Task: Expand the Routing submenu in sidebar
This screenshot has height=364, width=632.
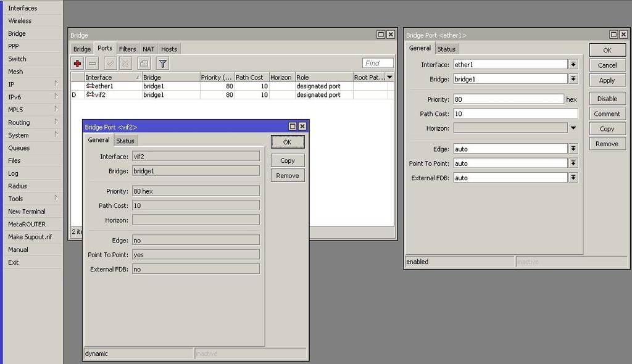Action: 56,122
